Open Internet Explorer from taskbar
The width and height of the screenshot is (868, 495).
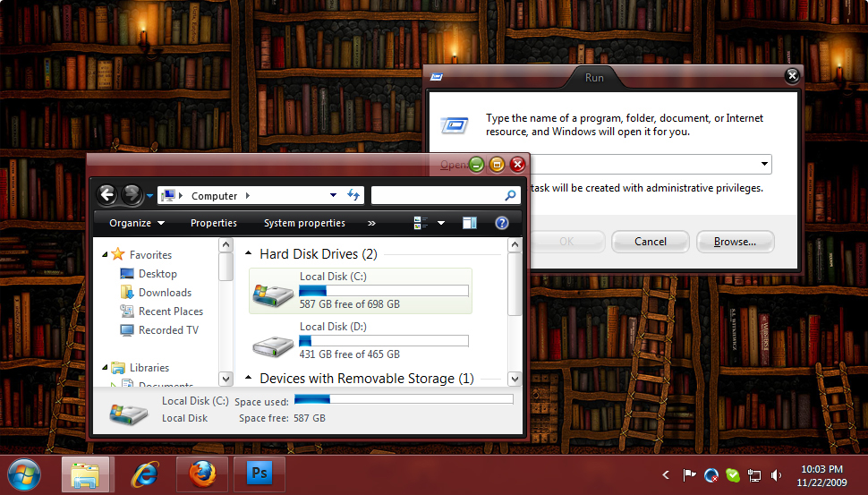pyautogui.click(x=144, y=474)
